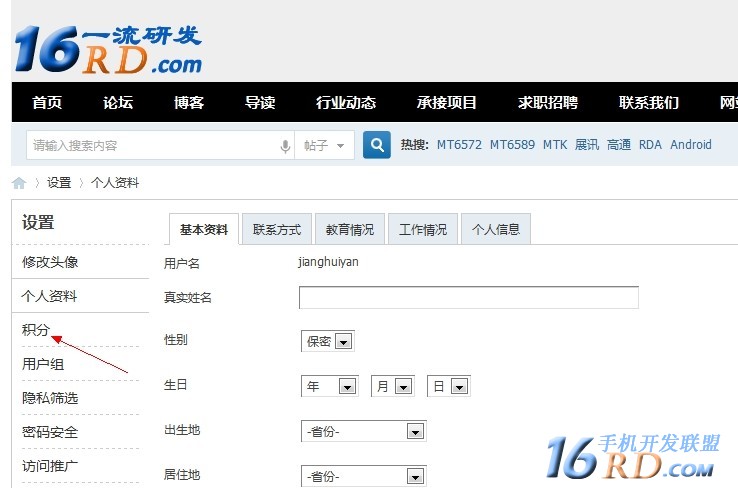738x488 pixels.
Task: Open the 首页 navigation item
Action: (47, 102)
